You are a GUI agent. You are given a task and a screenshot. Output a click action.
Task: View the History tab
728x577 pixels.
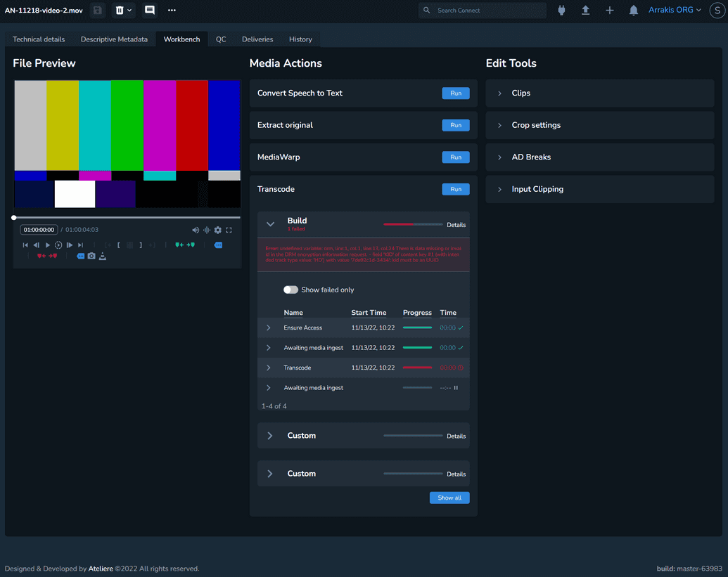(300, 39)
